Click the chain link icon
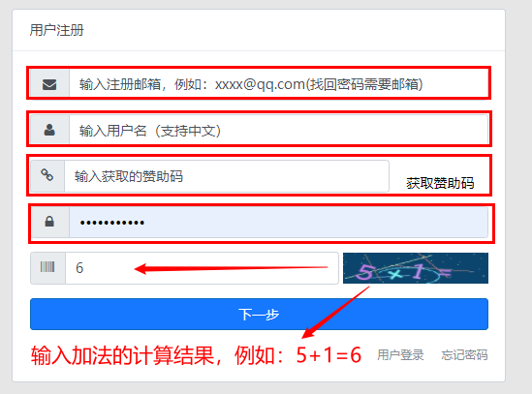This screenshot has width=532, height=394. [x=47, y=175]
